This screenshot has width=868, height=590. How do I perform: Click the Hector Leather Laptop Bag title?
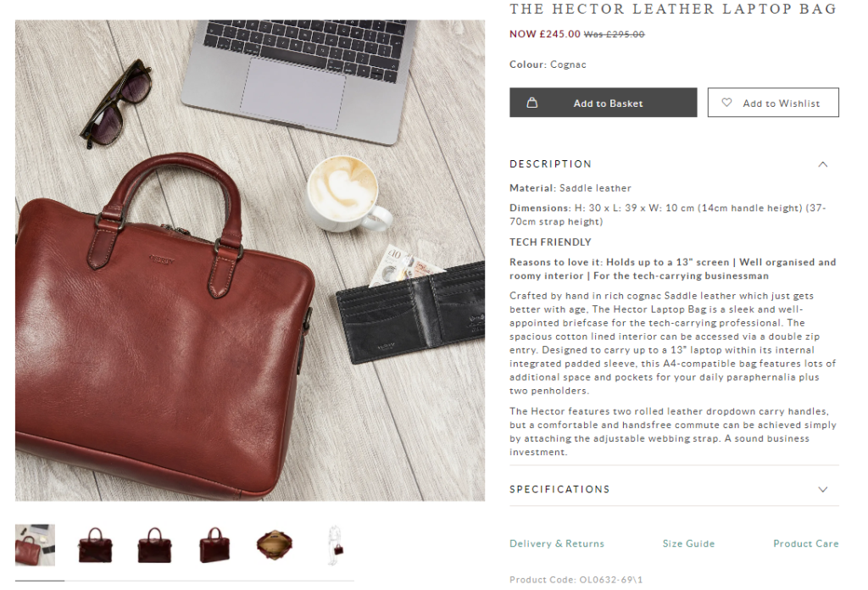click(x=673, y=8)
